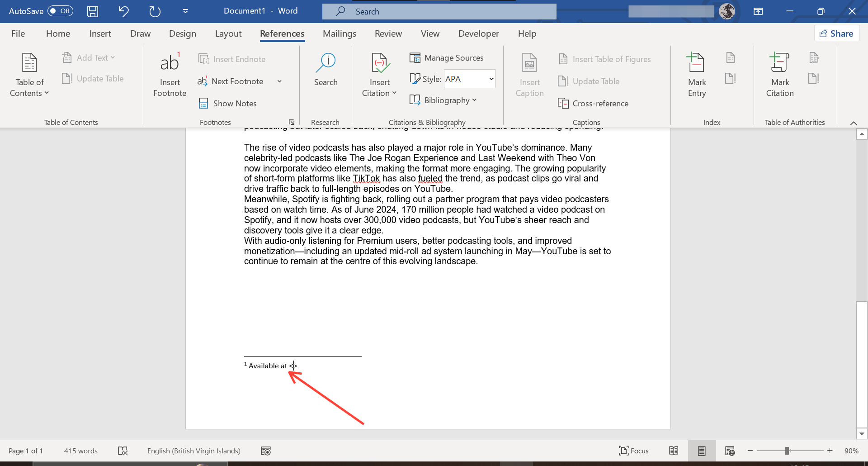This screenshot has width=868, height=466.
Task: Enable Focus mode from status bar
Action: tap(633, 451)
